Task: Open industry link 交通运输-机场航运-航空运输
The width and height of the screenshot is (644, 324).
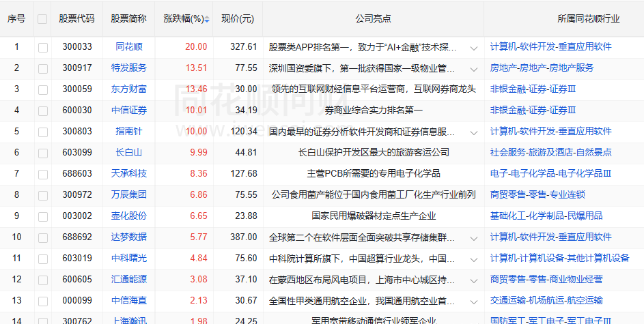Action: [x=546, y=301]
